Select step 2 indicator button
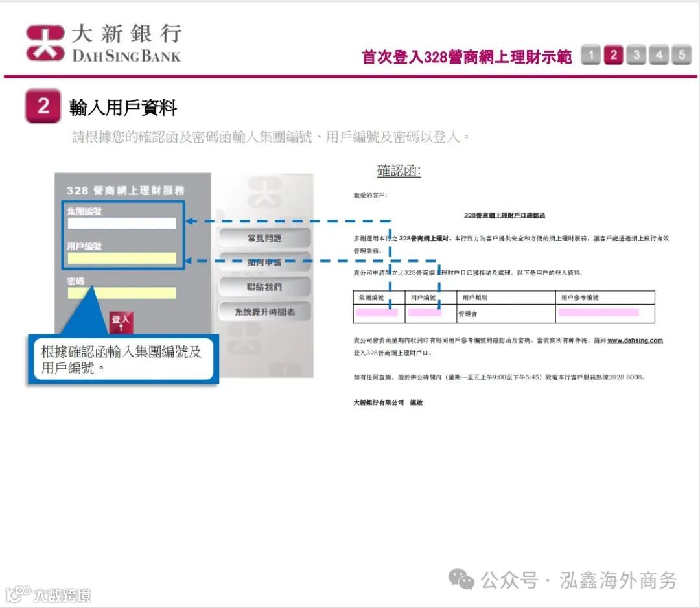This screenshot has width=700, height=608. (x=613, y=55)
